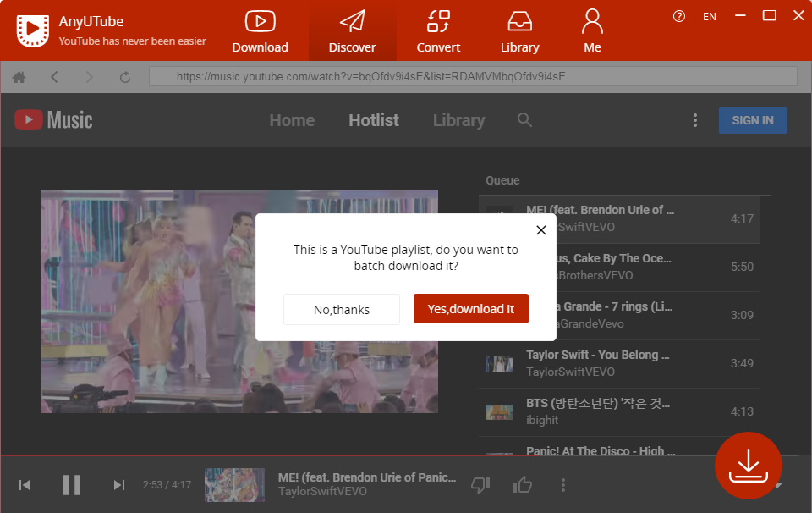Image resolution: width=812 pixels, height=513 pixels.
Task: Close the batch download dialog
Action: tap(541, 230)
